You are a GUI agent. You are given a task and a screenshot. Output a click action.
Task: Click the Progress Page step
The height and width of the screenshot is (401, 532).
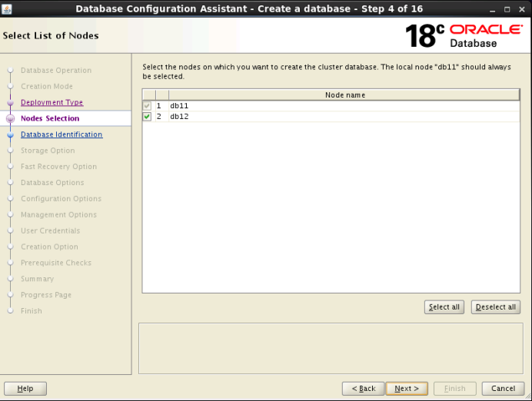point(46,295)
